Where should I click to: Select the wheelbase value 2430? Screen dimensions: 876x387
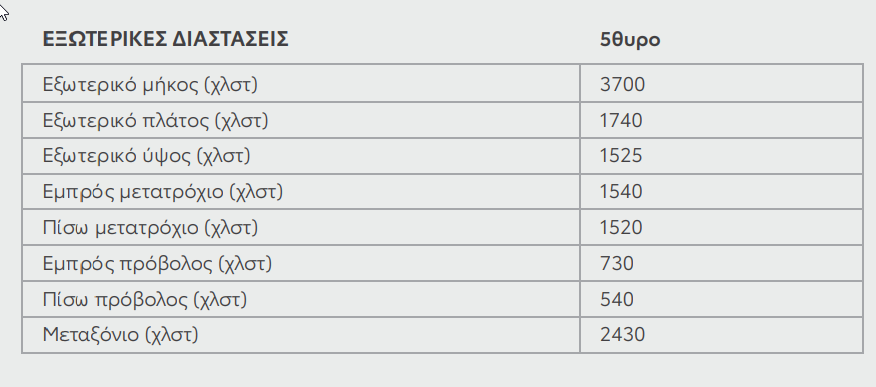[x=622, y=335]
